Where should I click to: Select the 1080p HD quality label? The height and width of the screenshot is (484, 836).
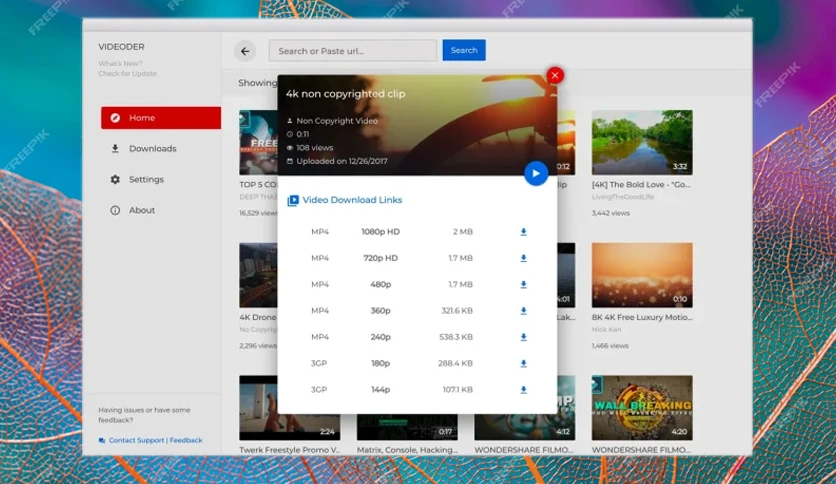point(381,232)
